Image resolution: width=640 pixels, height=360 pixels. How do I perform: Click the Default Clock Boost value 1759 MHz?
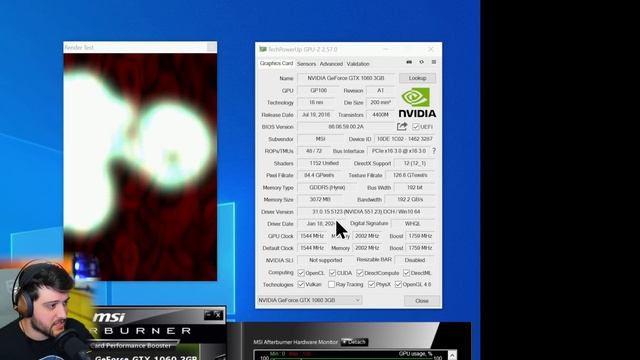[x=420, y=248]
